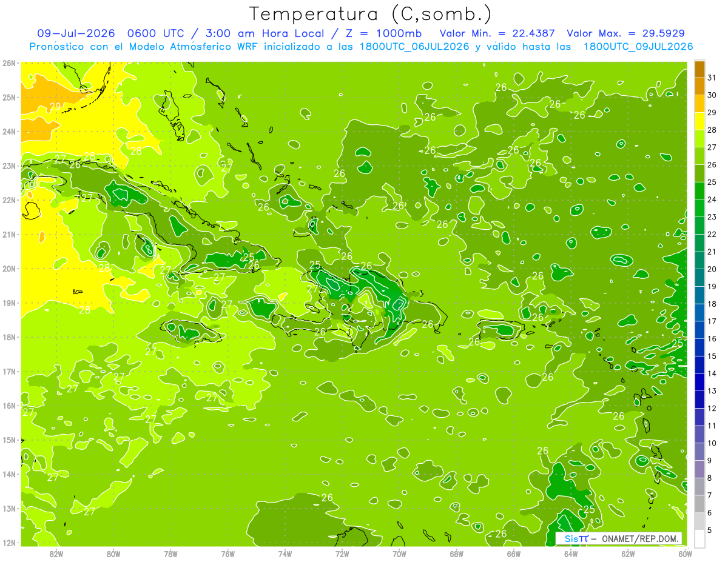
Task: Click the 20 value on the color scale
Action: [x=712, y=269]
